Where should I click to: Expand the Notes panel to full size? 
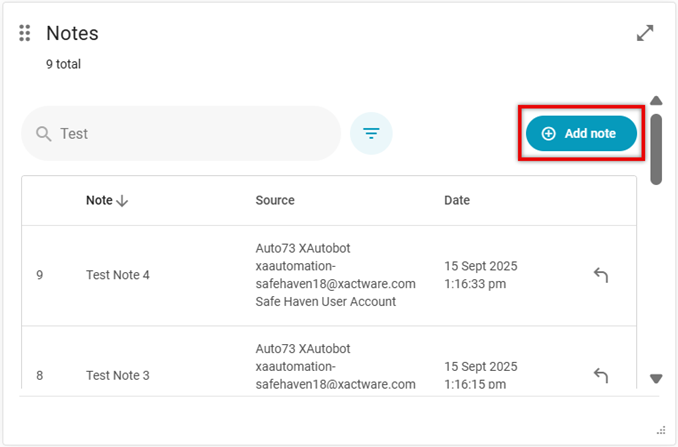pyautogui.click(x=645, y=33)
